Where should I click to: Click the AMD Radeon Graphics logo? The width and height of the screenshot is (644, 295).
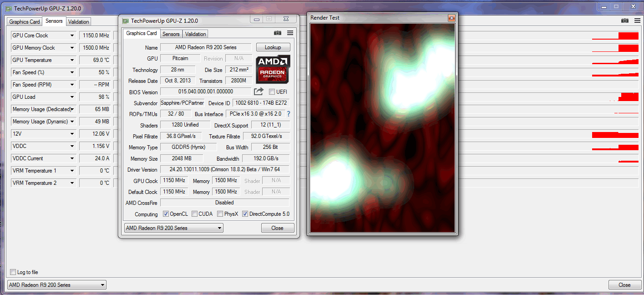coord(273,70)
